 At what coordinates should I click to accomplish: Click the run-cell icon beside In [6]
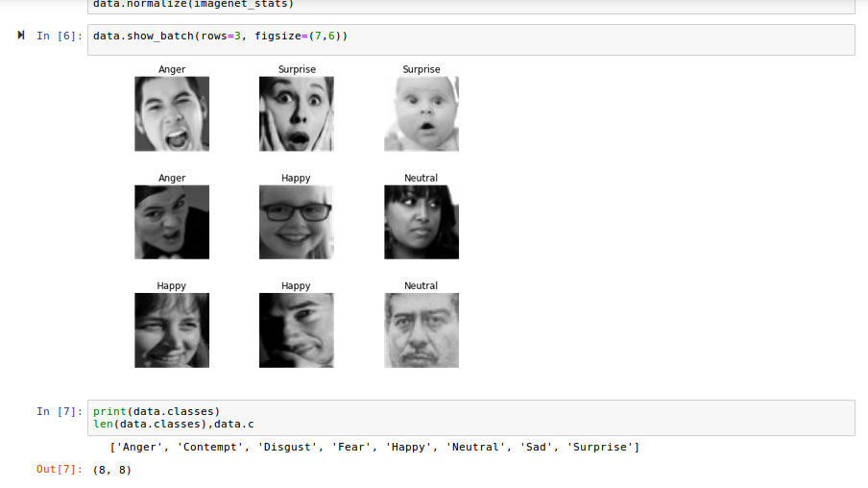point(21,36)
